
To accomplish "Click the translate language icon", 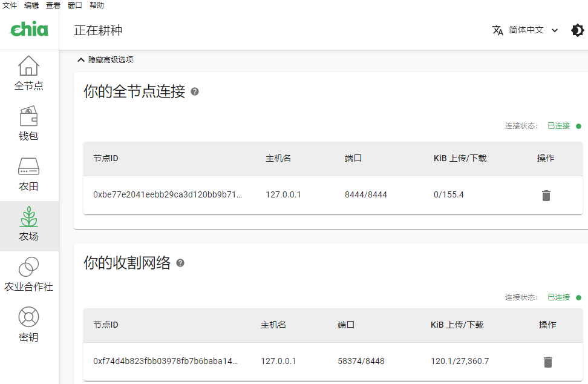I will (498, 30).
